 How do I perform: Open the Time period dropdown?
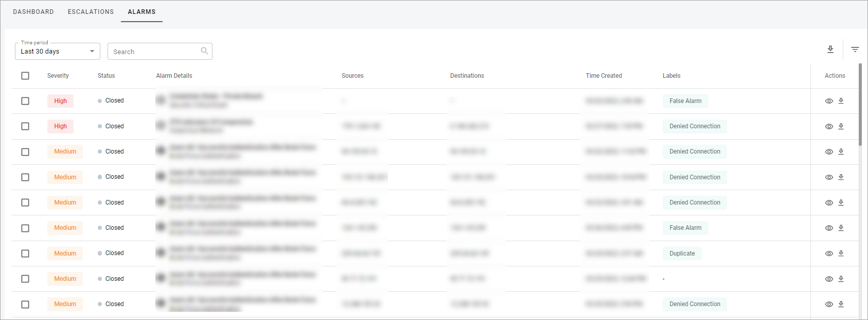coord(58,51)
